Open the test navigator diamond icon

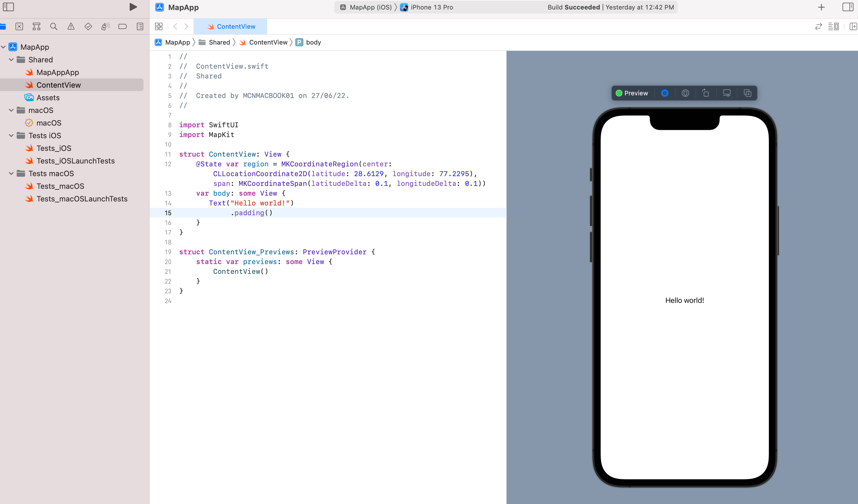(88, 26)
